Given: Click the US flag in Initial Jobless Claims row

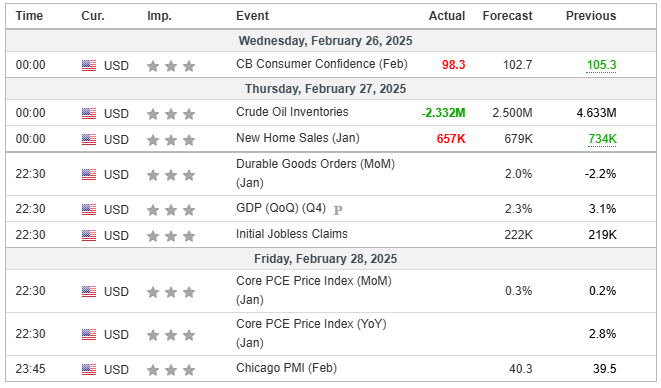Looking at the screenshot, I should click(89, 235).
